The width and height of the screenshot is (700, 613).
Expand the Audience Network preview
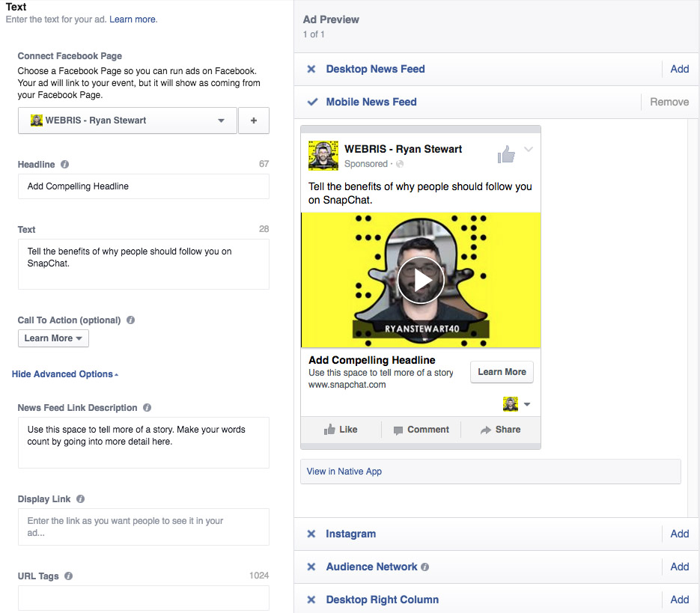371,567
